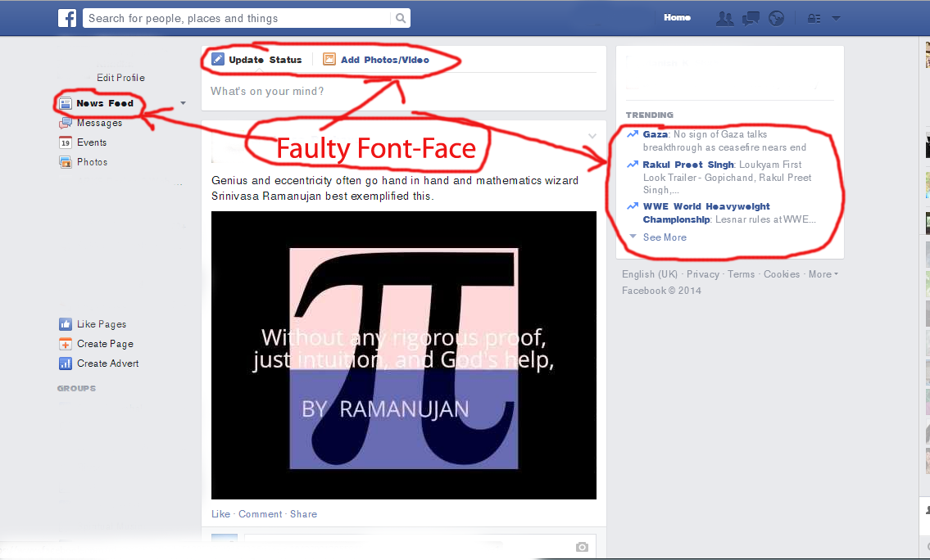Click the Events calendar icon
This screenshot has width=930, height=560.
(66, 142)
